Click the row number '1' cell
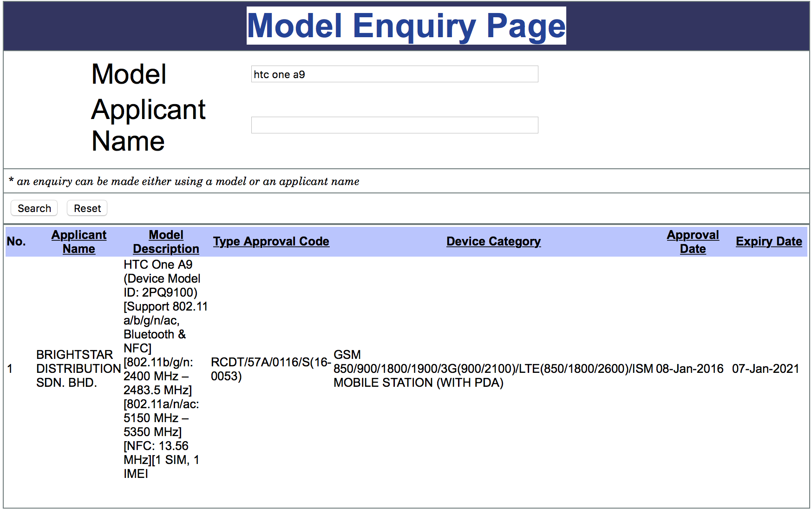This screenshot has width=812, height=510. 10,369
